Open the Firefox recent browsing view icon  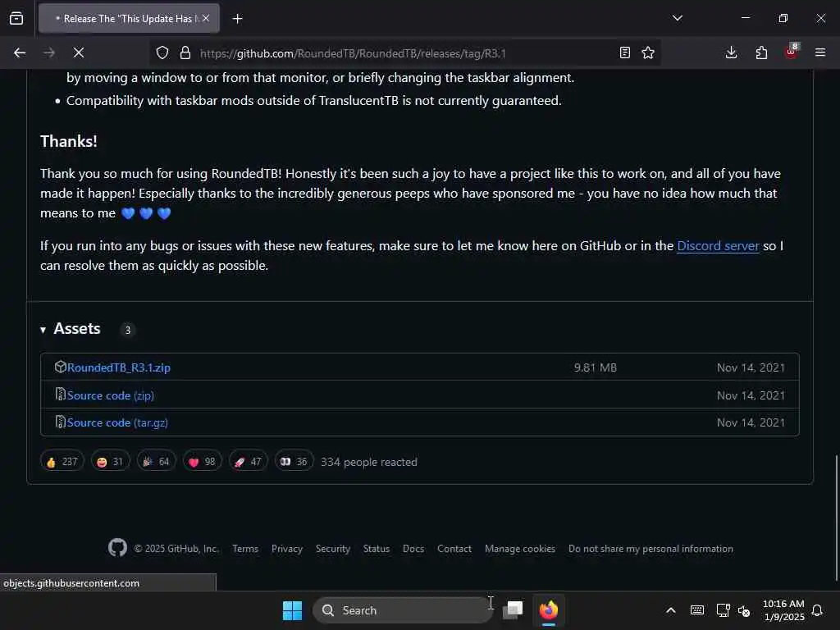pos(16,18)
